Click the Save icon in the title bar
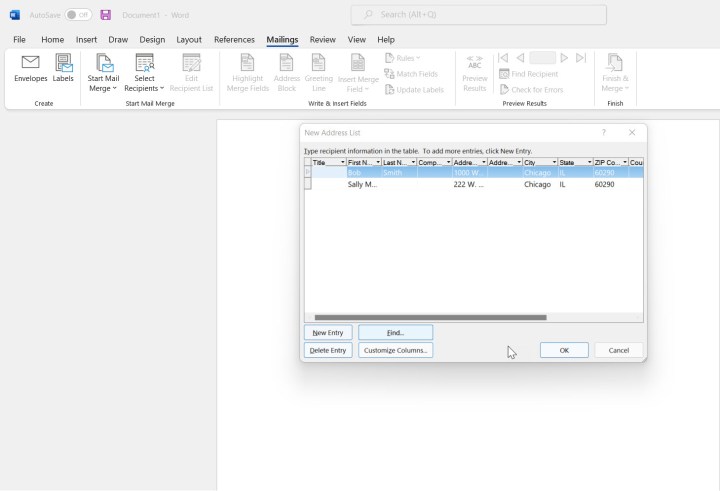Screen dimensions: 720x491 [x=106, y=15]
